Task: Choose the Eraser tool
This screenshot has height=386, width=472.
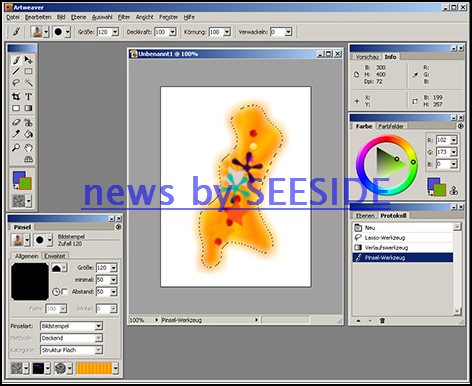Action: (16, 122)
